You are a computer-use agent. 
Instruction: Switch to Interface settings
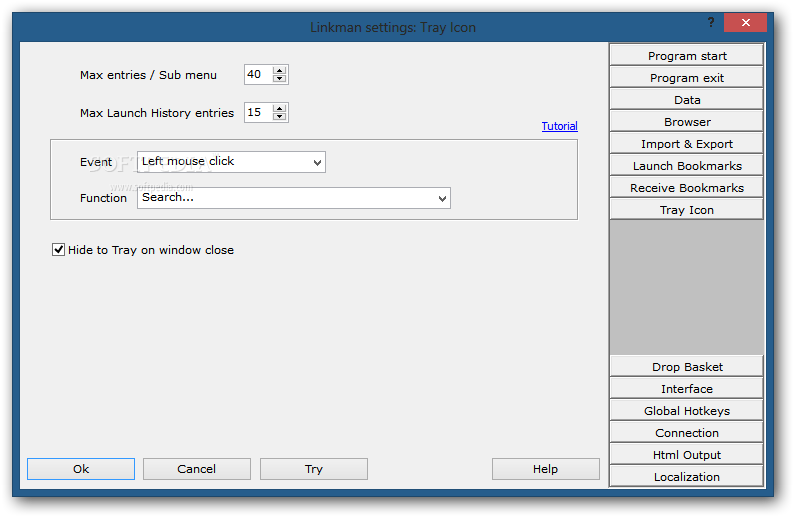(x=686, y=389)
